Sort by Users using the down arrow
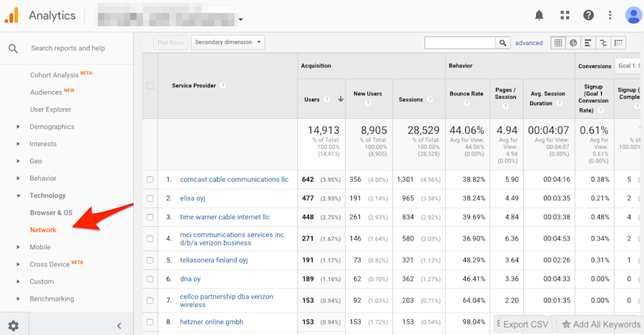 coord(341,99)
